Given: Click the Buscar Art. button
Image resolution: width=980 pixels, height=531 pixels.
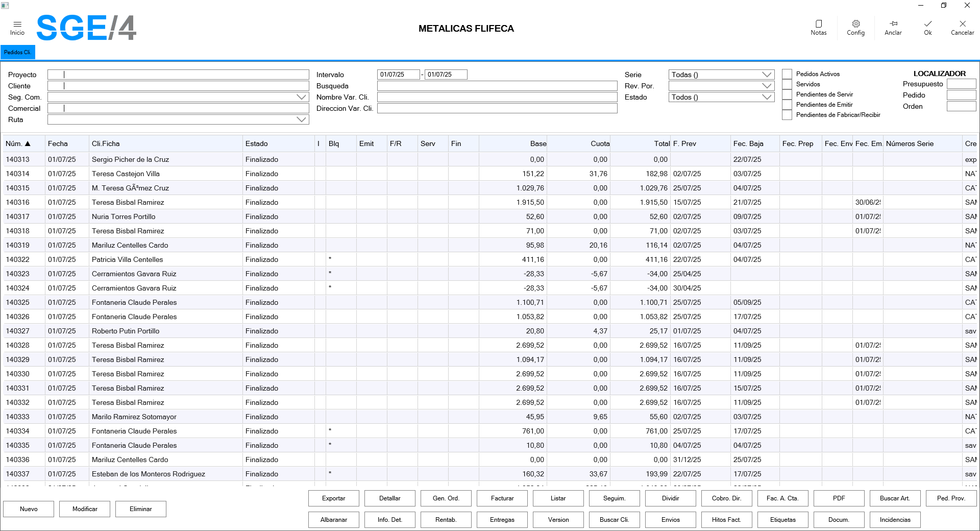Looking at the screenshot, I should [x=895, y=498].
